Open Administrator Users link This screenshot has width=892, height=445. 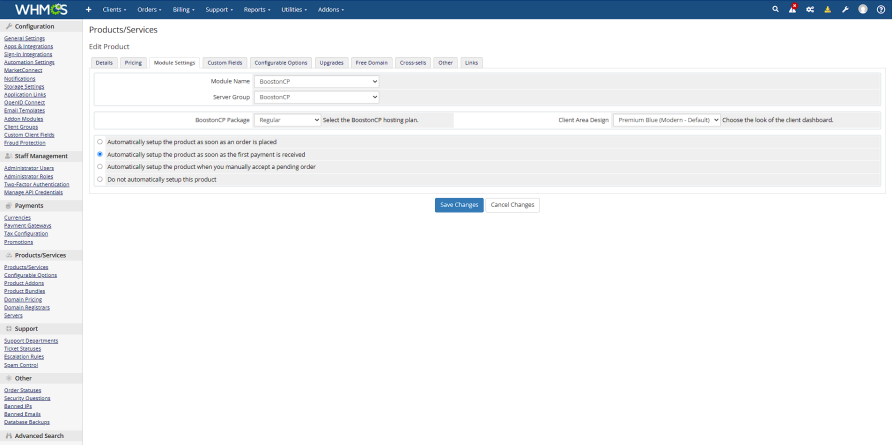coord(29,168)
